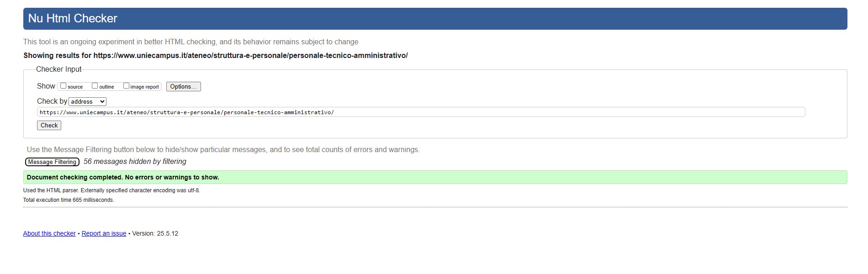Toggle the image report checkbox
The width and height of the screenshot is (868, 274).
click(x=127, y=86)
